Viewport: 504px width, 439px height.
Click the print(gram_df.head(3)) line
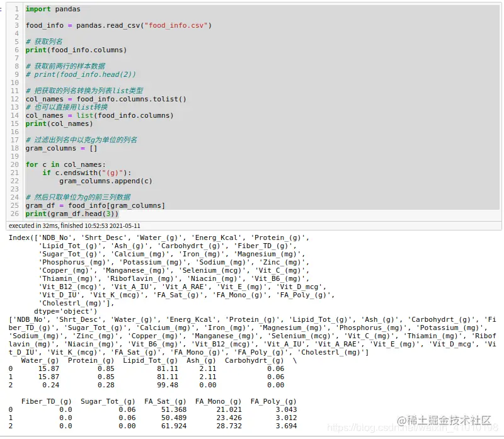[72, 214]
